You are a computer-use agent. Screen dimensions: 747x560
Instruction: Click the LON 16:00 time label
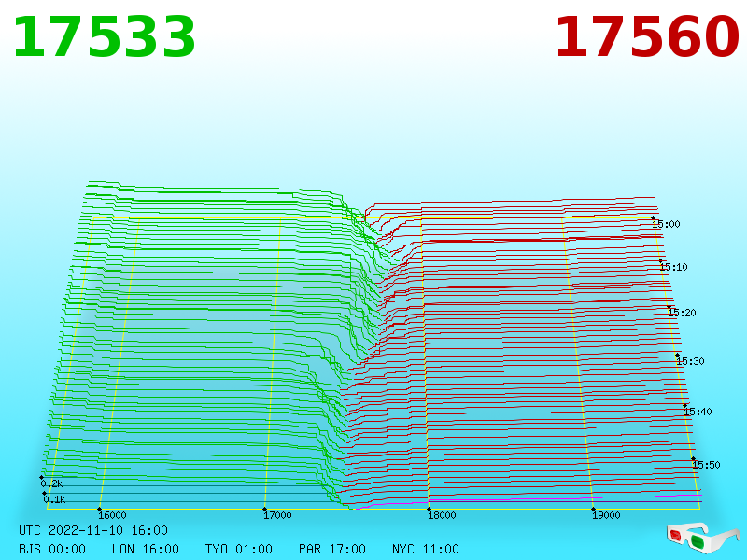tap(146, 549)
